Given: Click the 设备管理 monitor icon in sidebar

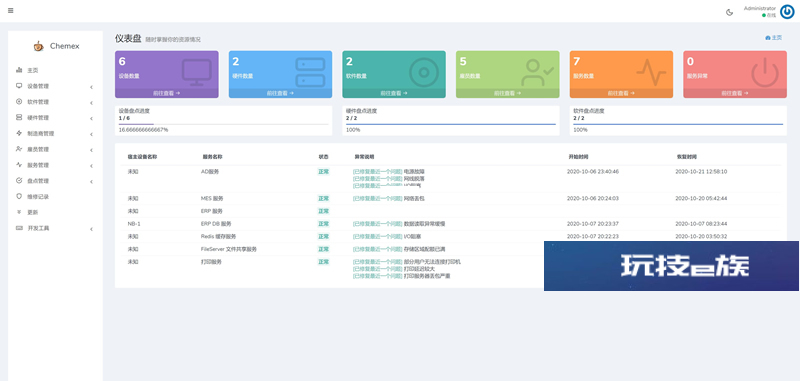Looking at the screenshot, I should click(19, 86).
